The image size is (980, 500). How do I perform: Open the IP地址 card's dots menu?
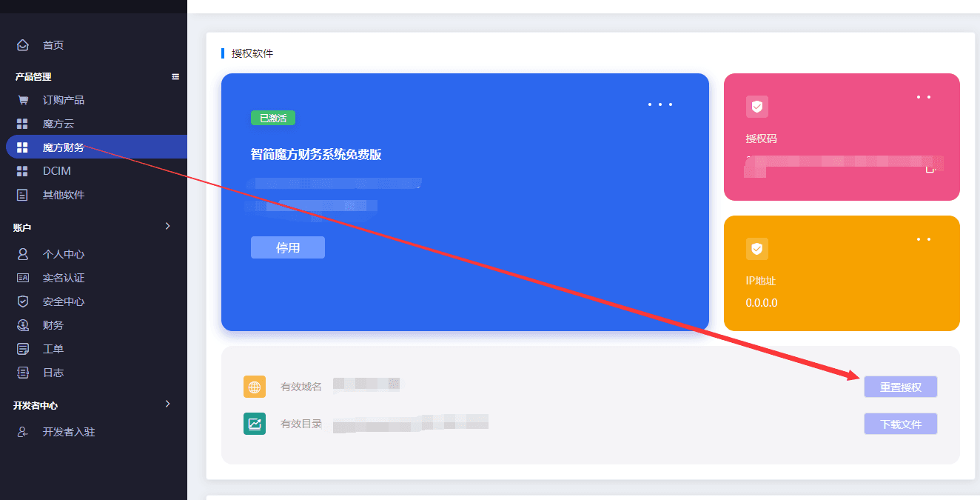pyautogui.click(x=924, y=239)
